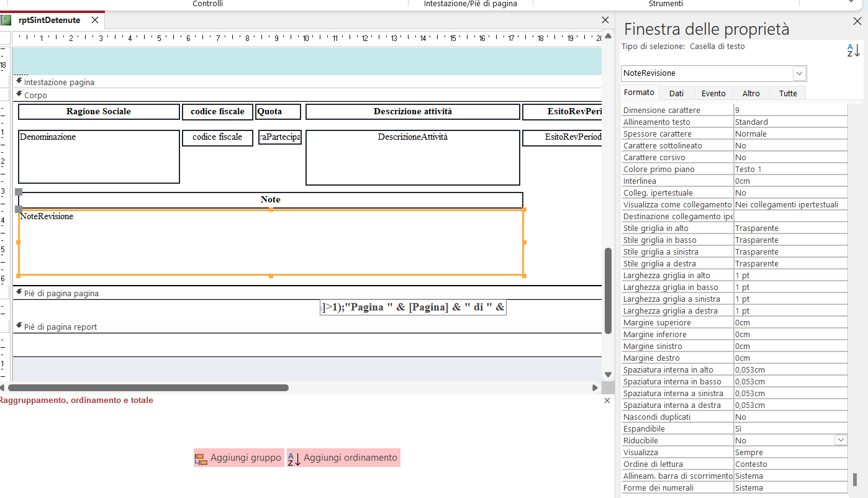This screenshot has height=498, width=868.
Task: Click the A-Z sort properties icon
Action: coord(854,50)
